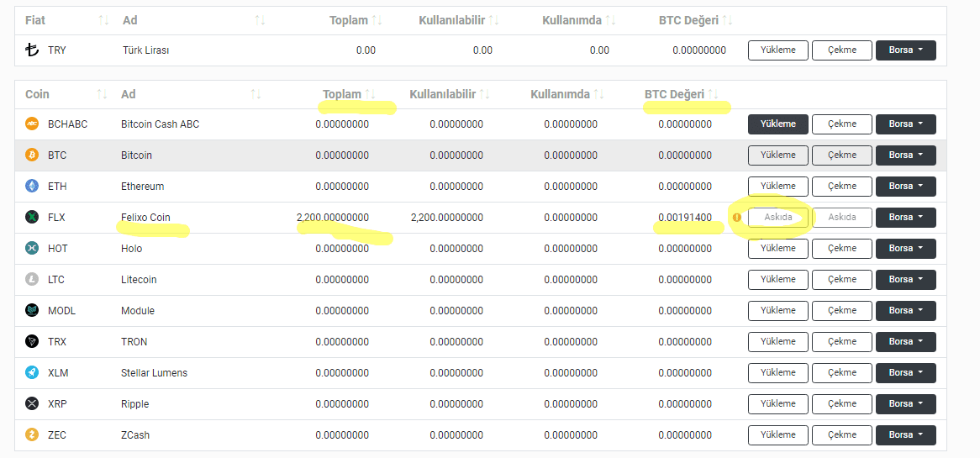Click the Ethereum coin icon

pyautogui.click(x=32, y=187)
